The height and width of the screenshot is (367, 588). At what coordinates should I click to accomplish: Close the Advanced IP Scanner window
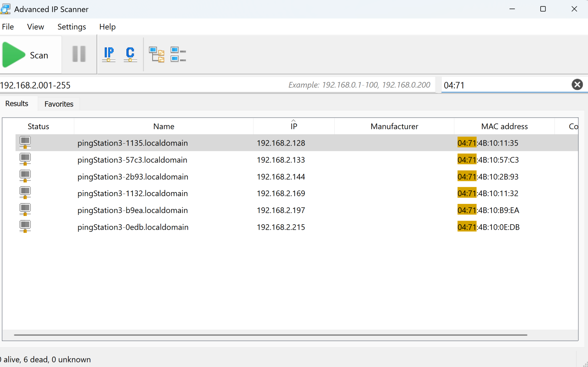[574, 9]
